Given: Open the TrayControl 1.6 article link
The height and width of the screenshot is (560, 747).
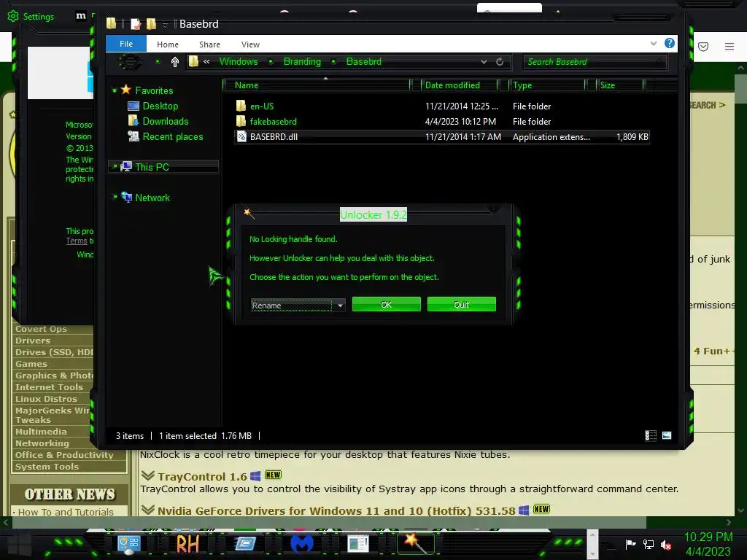Looking at the screenshot, I should pos(202,477).
